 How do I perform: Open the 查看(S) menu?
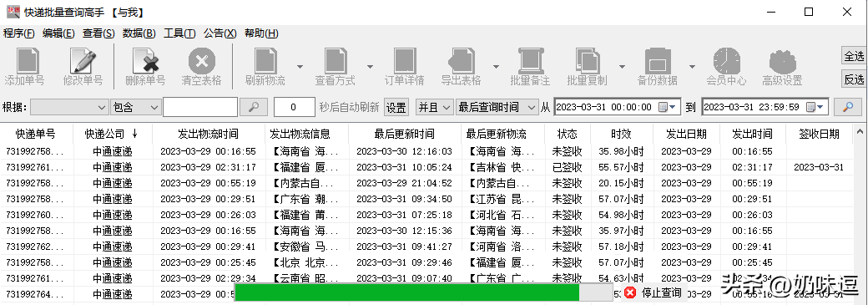98,33
